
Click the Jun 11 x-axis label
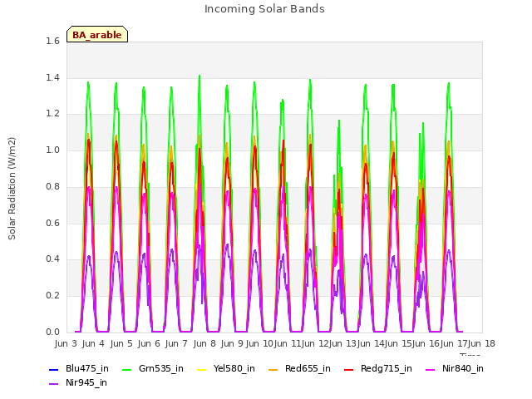coord(287,343)
